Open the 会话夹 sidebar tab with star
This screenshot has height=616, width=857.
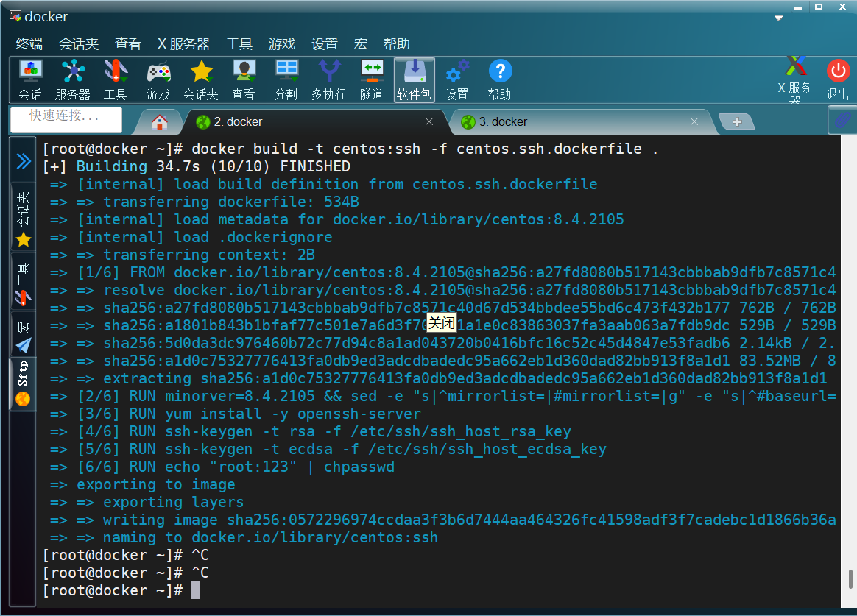tap(24, 218)
